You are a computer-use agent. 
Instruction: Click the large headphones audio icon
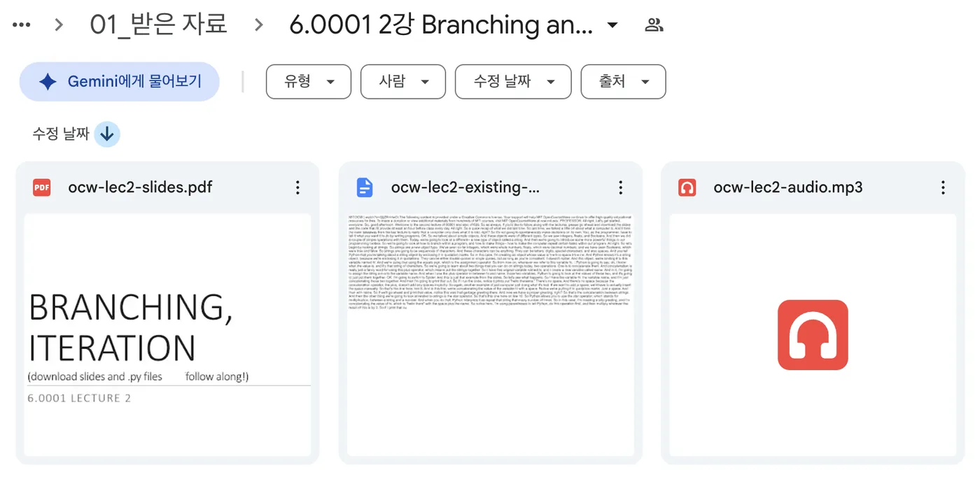tap(813, 335)
